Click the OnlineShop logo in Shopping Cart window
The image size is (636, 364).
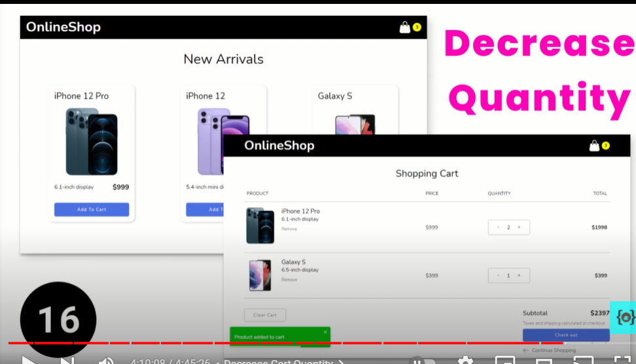point(279,145)
